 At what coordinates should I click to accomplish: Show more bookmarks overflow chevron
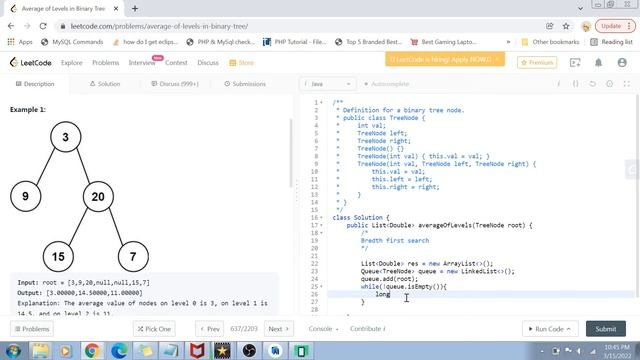508,42
